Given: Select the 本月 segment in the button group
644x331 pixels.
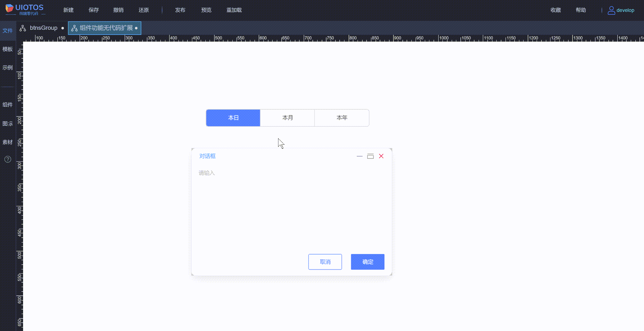Looking at the screenshot, I should 287,118.
